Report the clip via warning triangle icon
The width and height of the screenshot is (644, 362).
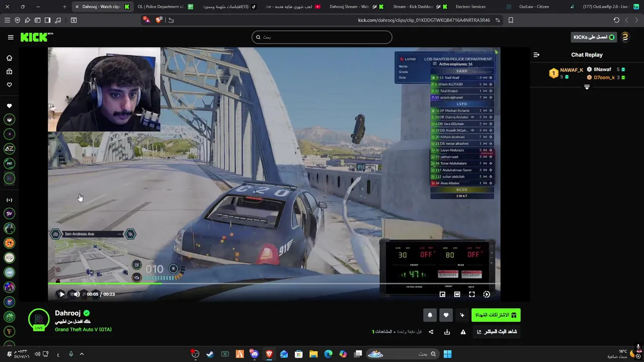463,332
